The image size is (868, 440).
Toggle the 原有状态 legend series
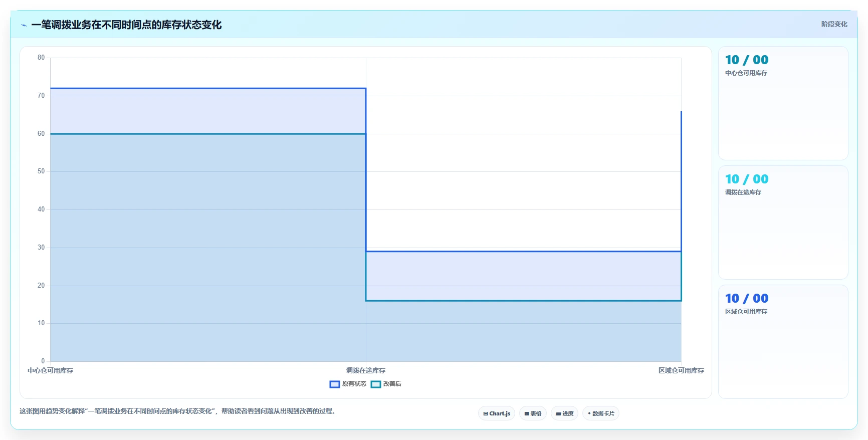pos(348,384)
